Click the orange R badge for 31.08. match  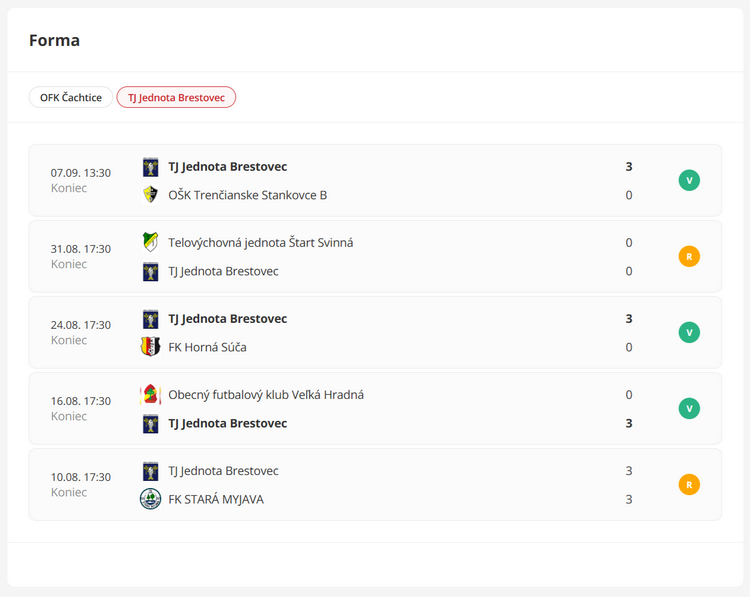click(x=689, y=257)
